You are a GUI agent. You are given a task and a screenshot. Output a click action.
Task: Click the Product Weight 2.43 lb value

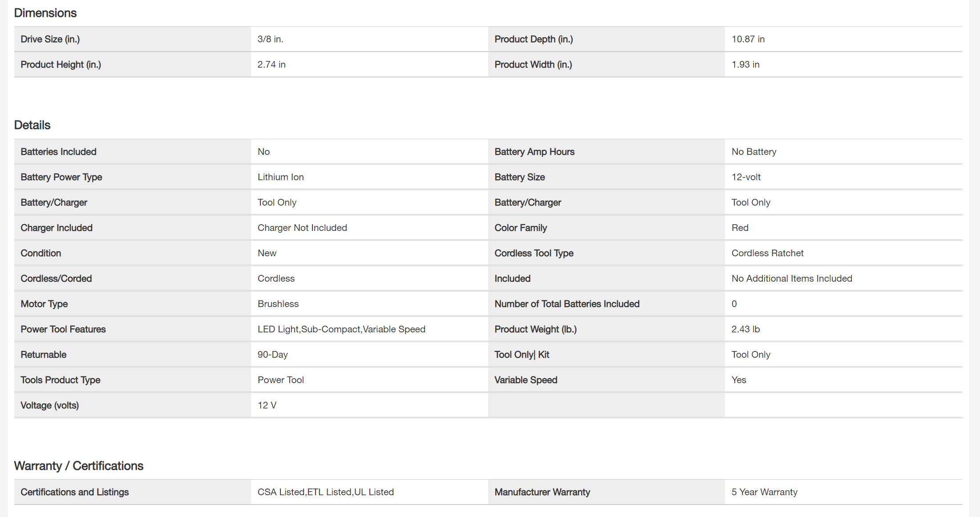tap(745, 329)
